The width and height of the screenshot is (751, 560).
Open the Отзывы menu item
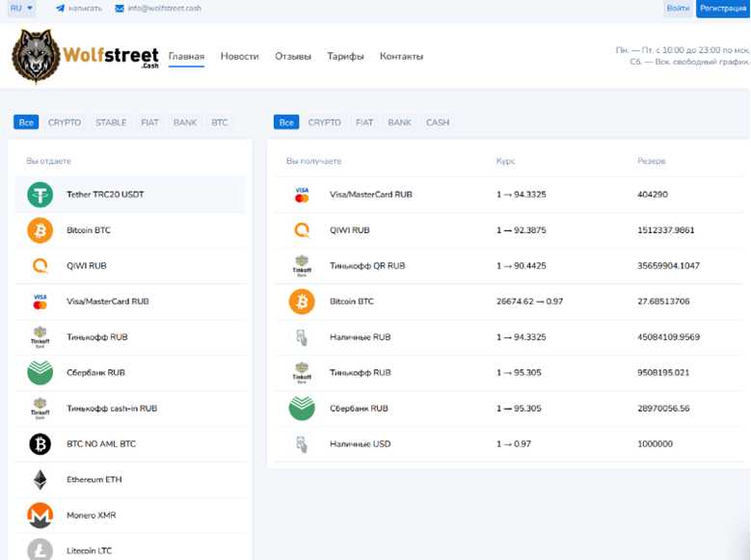click(293, 57)
